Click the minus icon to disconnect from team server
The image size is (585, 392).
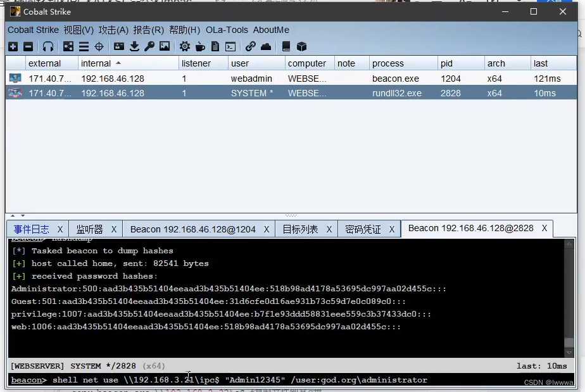[x=28, y=47]
